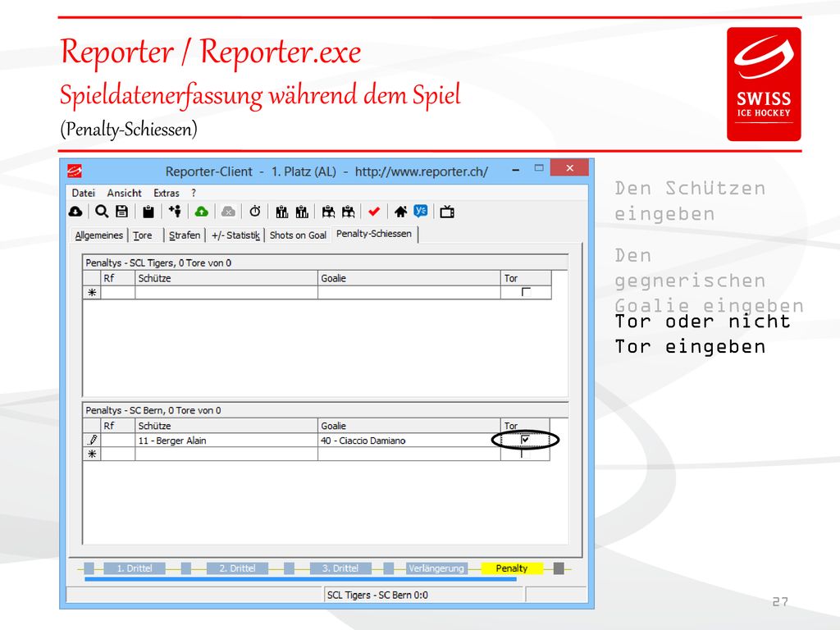840x630 pixels.
Task: Click the team lineup icon left of red checkmark
Action: [x=348, y=212]
